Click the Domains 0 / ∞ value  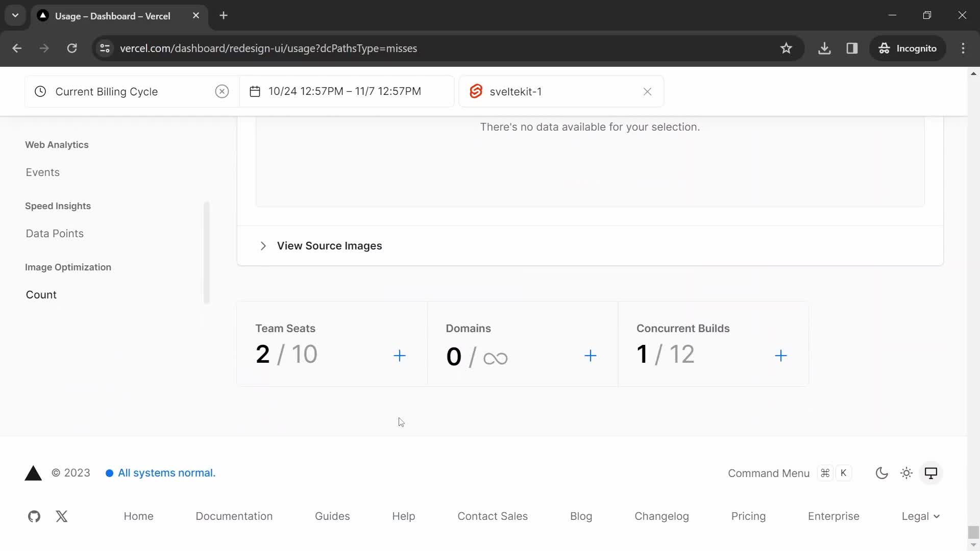477,356
